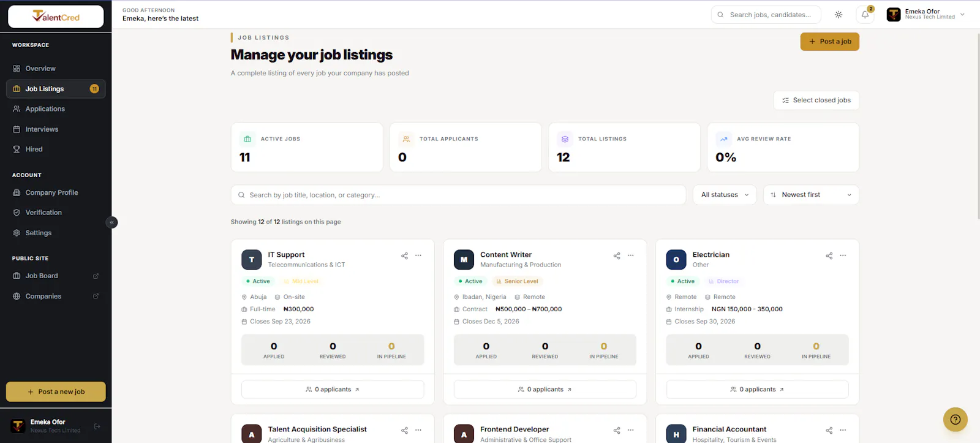Click the Active status badge on IT Support
The height and width of the screenshot is (443, 980).
coord(258,281)
